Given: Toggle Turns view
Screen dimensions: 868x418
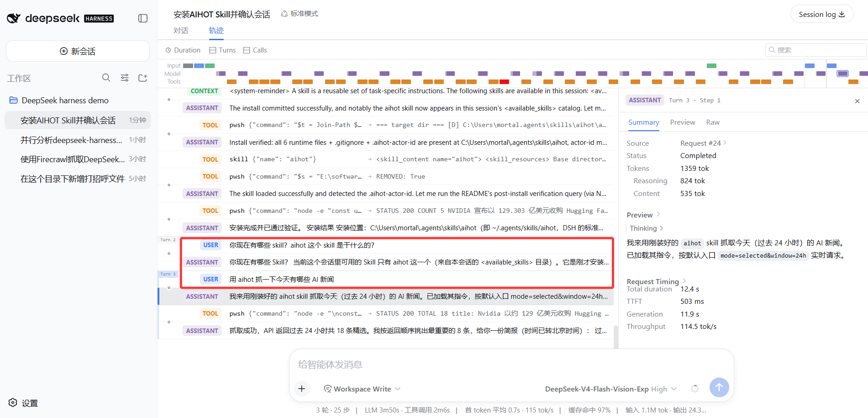Looking at the screenshot, I should [x=222, y=50].
